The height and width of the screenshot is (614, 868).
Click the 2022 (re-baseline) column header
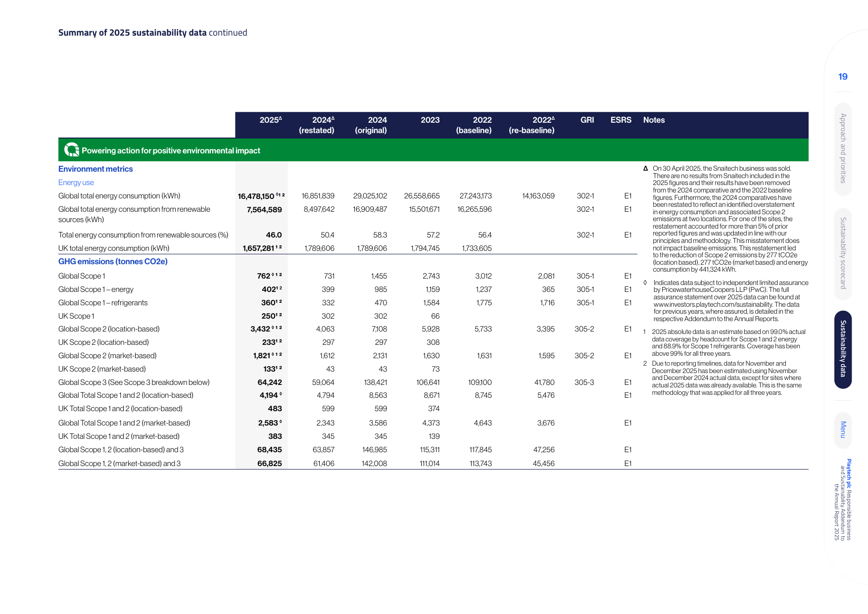[531, 125]
